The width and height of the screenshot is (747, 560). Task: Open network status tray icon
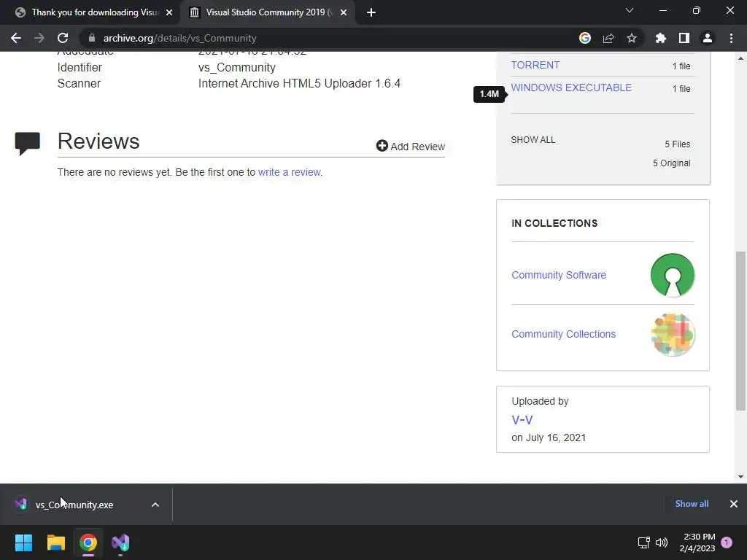coord(643,542)
